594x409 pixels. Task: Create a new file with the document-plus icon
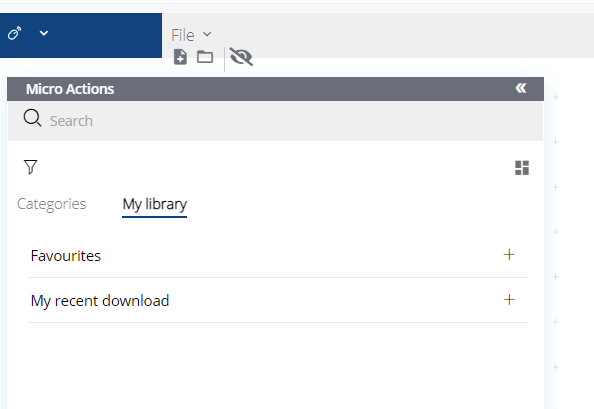tap(180, 57)
